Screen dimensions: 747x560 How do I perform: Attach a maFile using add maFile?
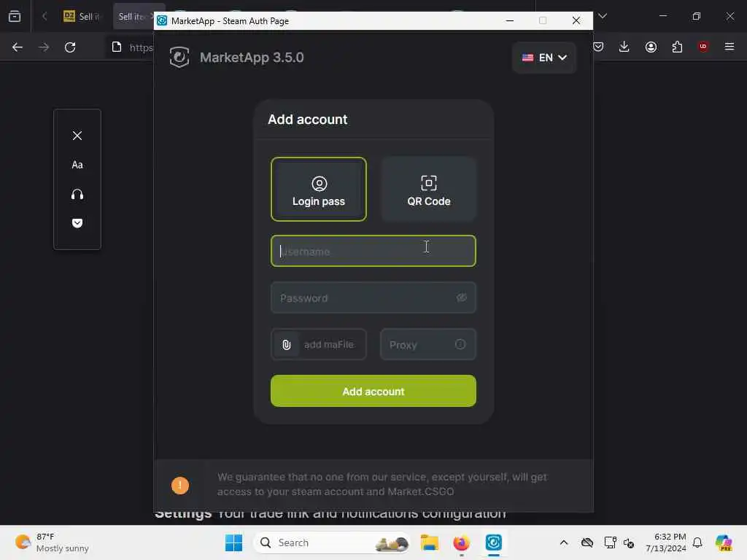318,344
